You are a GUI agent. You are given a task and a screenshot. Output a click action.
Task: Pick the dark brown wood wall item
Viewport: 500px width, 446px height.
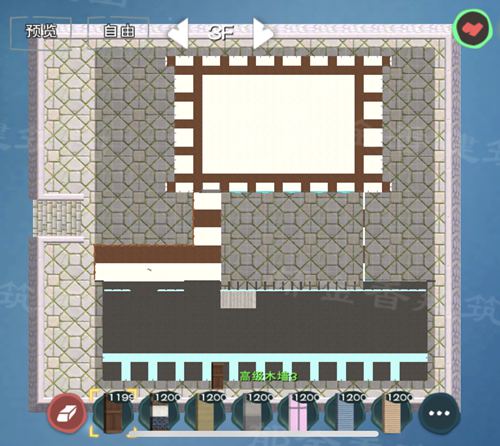point(114,413)
